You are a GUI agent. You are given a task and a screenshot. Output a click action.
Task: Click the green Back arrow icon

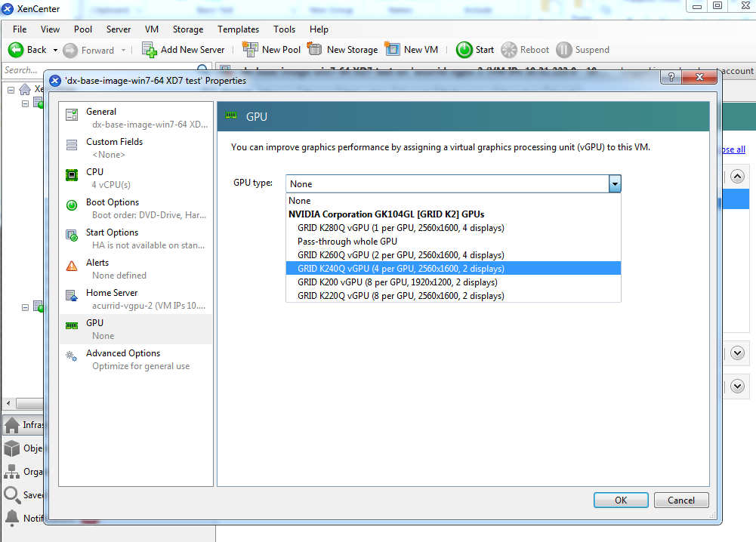pos(16,50)
